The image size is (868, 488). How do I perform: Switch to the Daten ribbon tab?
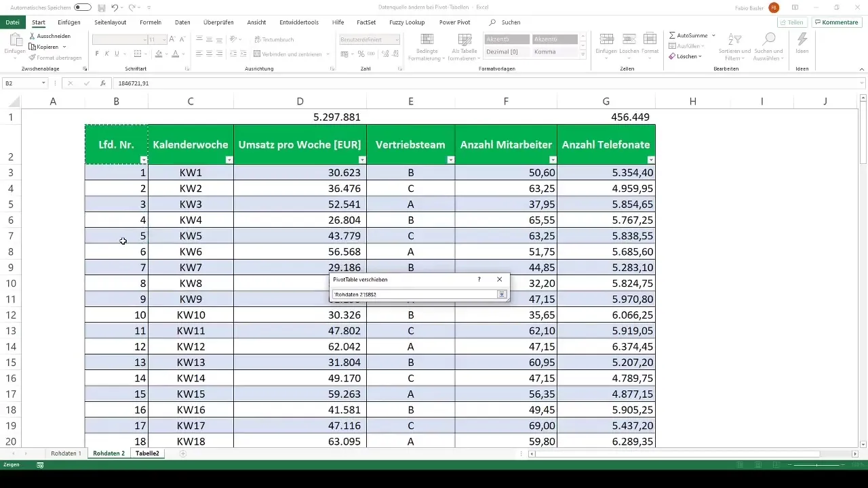[182, 22]
